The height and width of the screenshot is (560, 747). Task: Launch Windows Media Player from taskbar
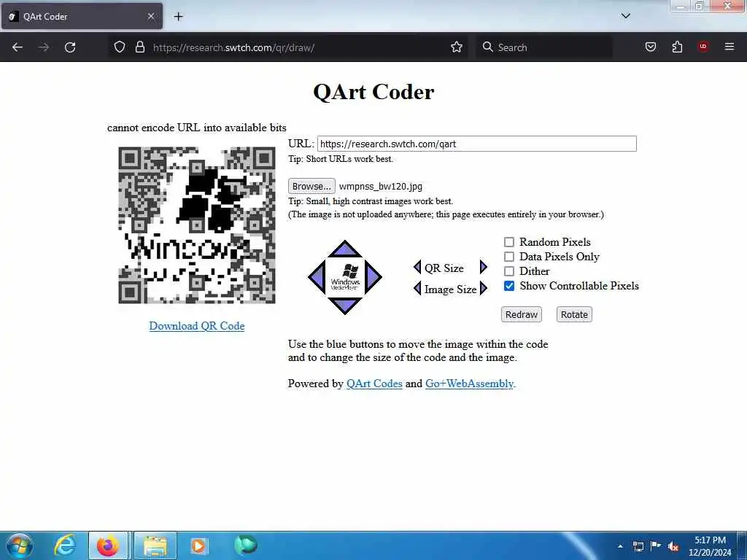[x=198, y=545]
